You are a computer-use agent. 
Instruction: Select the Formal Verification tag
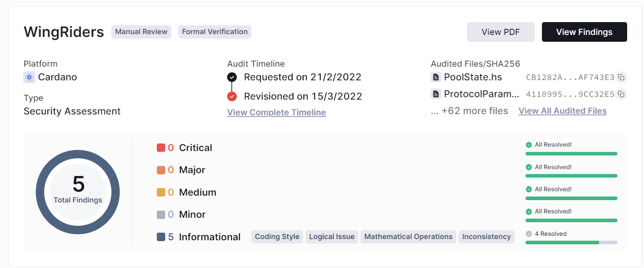click(x=215, y=32)
